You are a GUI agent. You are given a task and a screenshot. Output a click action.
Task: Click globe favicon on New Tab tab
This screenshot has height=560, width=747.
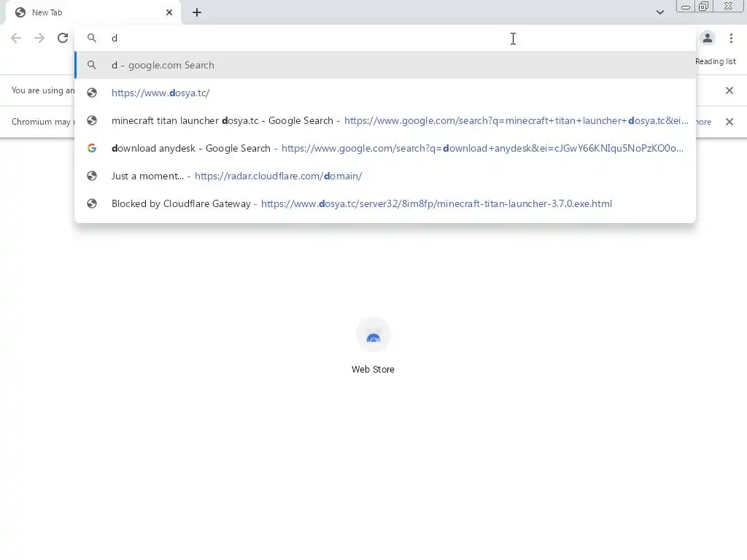click(20, 12)
